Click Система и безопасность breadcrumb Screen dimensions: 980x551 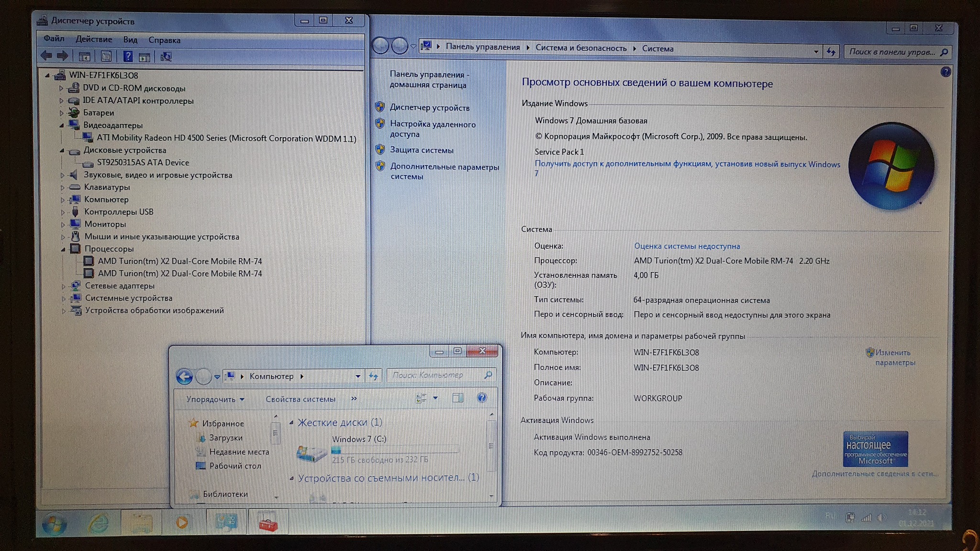click(580, 48)
